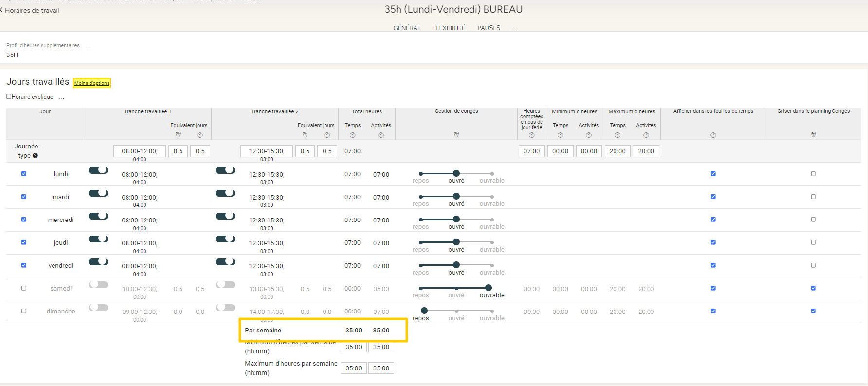Click the 35H overtime profile value

[12, 55]
